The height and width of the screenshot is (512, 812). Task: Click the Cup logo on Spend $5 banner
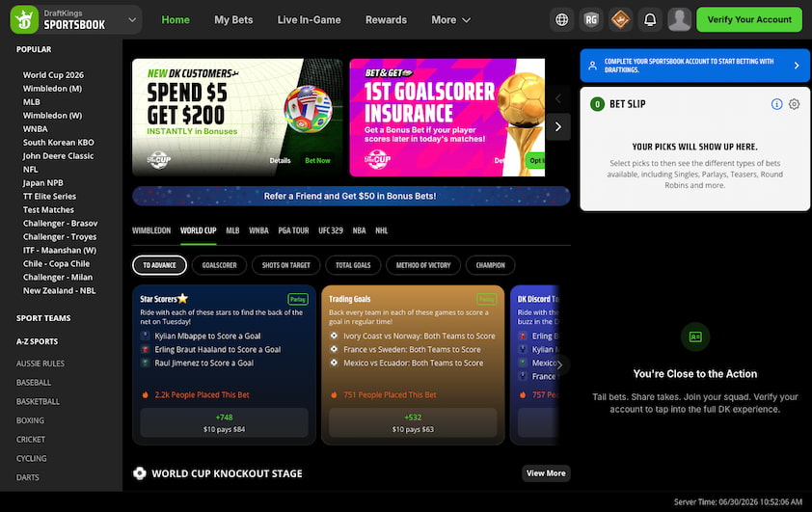coord(158,159)
